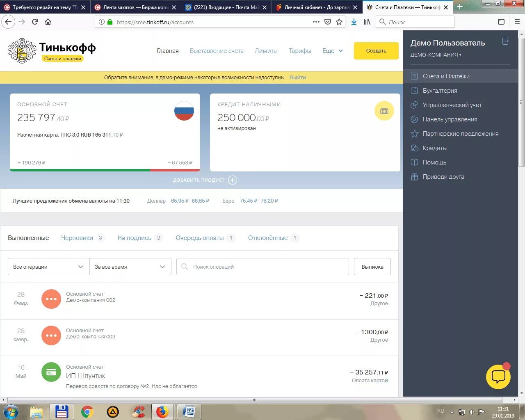Switch to the Отклонённые tab

(273, 238)
